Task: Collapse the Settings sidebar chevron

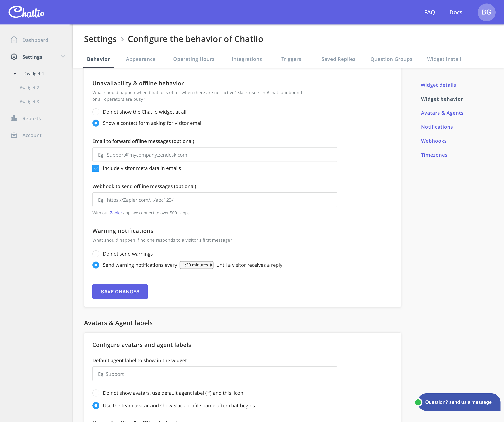Action: [x=63, y=57]
